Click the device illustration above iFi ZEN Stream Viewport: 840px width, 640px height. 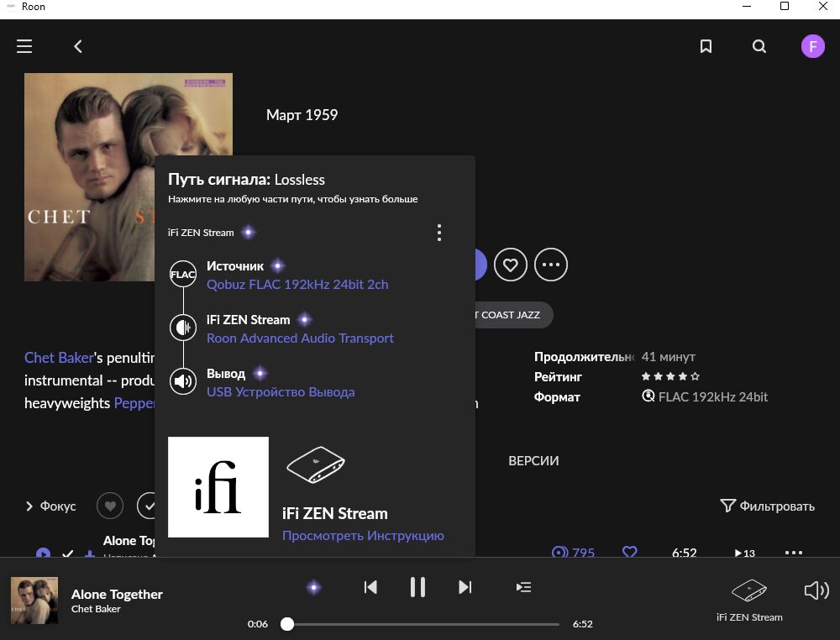(316, 464)
